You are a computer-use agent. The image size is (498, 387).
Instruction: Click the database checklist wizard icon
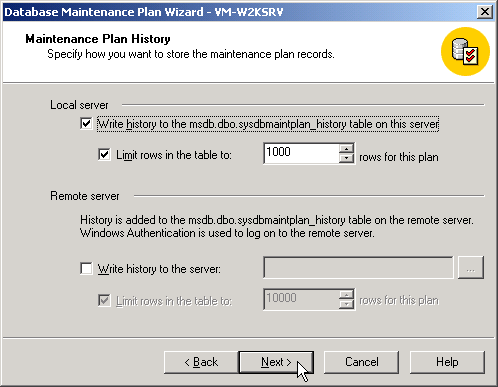pyautogui.click(x=465, y=51)
